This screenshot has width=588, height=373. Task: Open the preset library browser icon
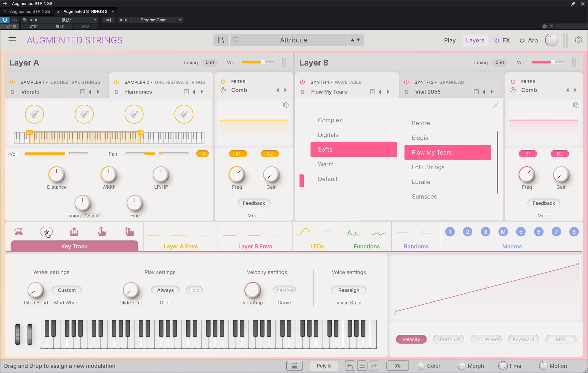click(x=221, y=40)
